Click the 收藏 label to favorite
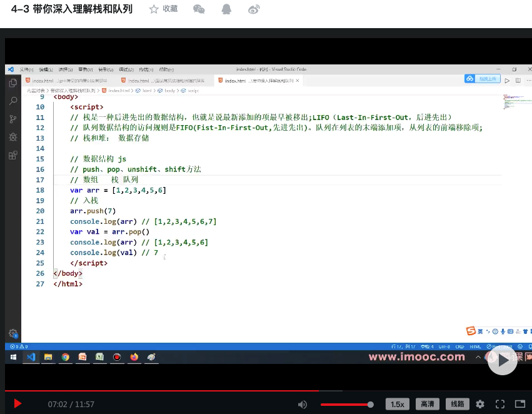This screenshot has width=532, height=414. [x=170, y=9]
